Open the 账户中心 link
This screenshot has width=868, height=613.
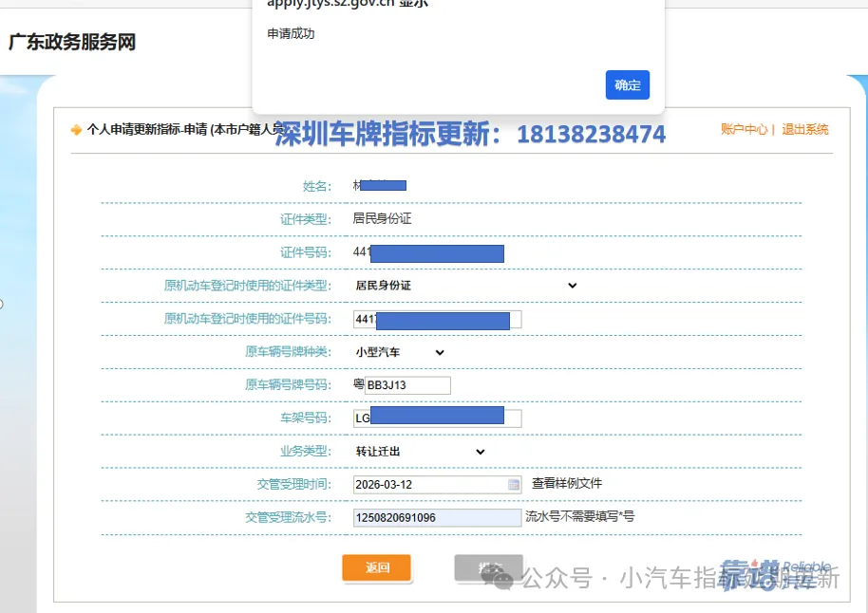point(744,129)
